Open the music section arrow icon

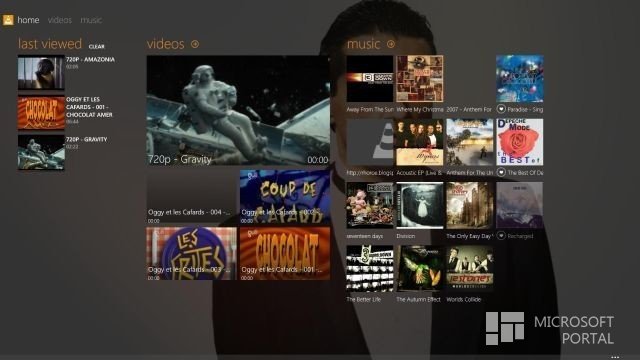391,44
